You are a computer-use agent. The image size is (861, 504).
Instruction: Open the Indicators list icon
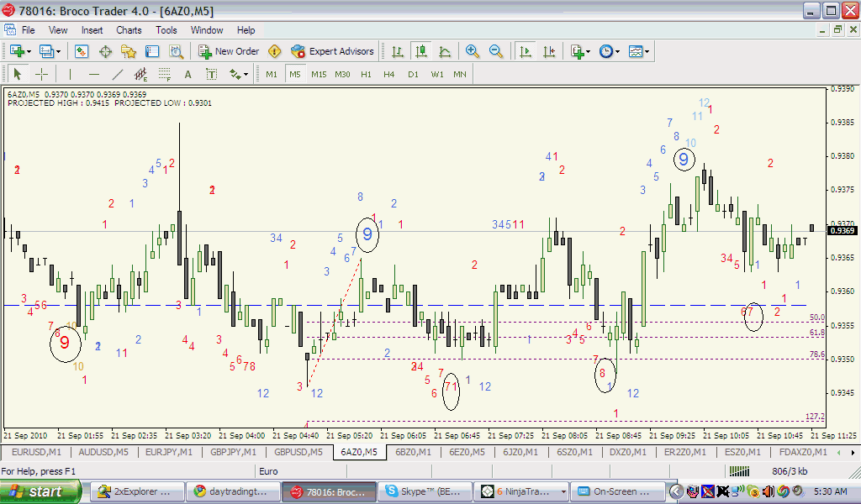tap(577, 51)
